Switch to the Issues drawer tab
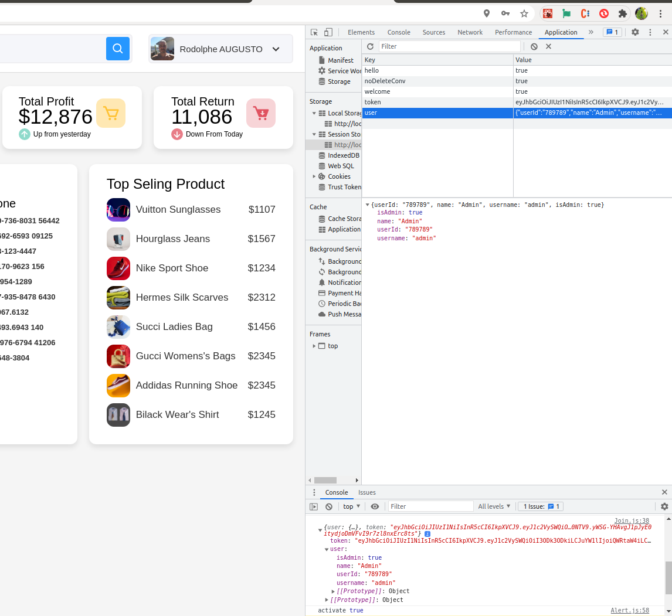This screenshot has height=616, width=672. point(366,492)
